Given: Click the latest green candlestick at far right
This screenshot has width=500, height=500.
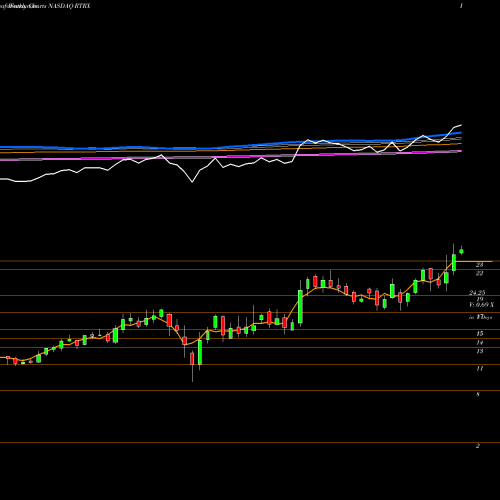Looking at the screenshot, I should click(462, 251).
